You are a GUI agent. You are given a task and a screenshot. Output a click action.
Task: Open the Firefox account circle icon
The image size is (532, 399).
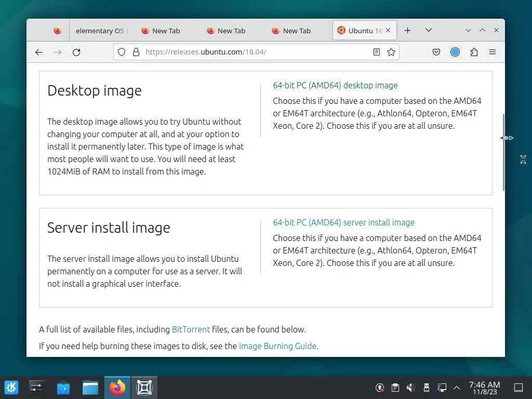455,52
